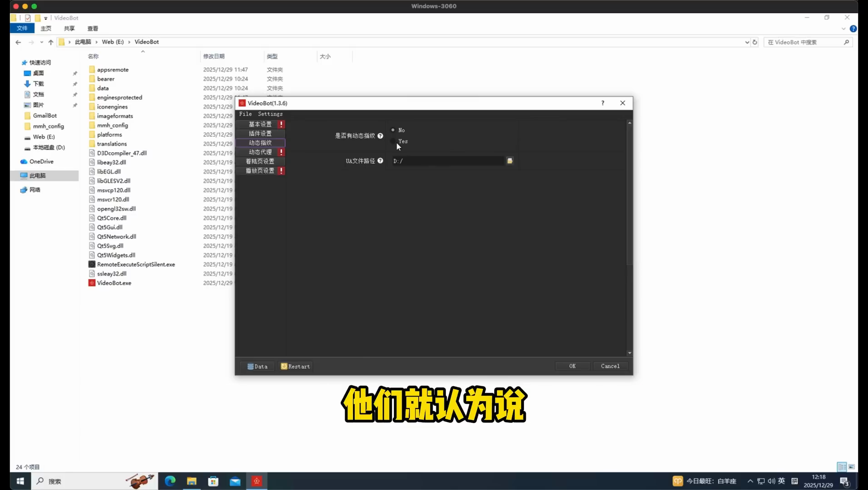Viewport: 868px width, 490px height.
Task: Open the 共享 ribbon tab in Explorer
Action: [69, 28]
